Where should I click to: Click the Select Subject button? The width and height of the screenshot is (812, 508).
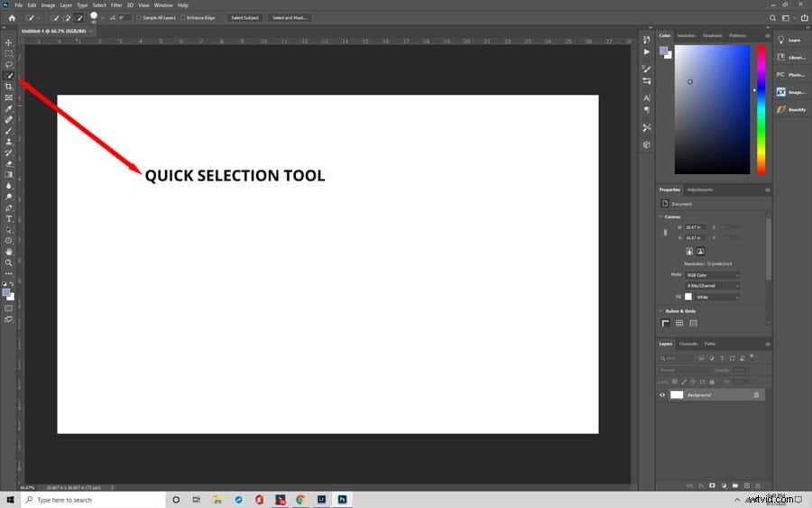click(245, 18)
